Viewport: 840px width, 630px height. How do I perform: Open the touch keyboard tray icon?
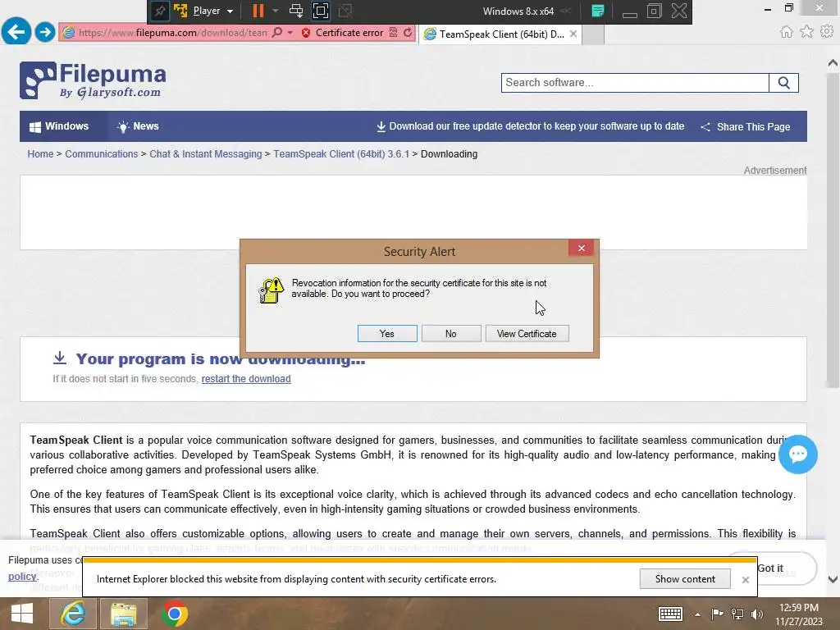point(670,614)
